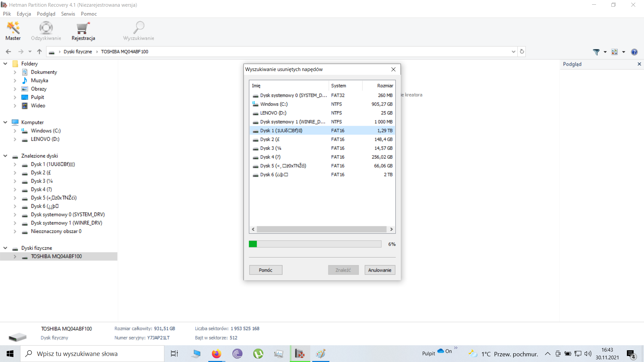
Task: Collapse the Znalezione dyski section
Action: [x=5, y=156]
